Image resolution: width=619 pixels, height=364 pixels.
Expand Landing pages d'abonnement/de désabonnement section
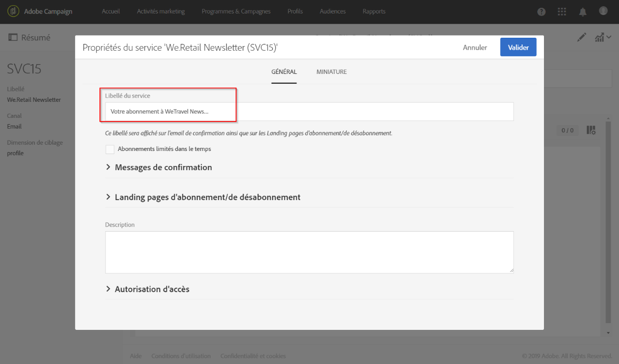[x=203, y=197]
